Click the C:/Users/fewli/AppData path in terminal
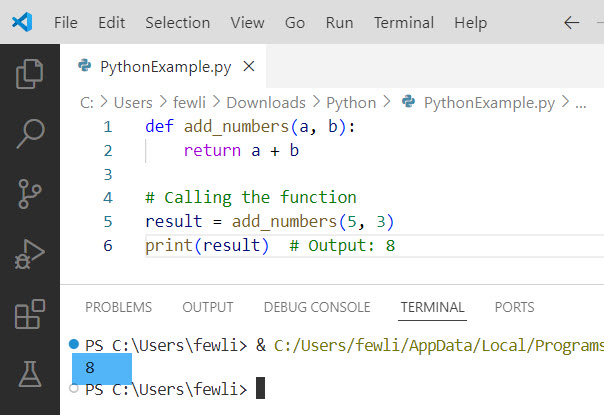 pyautogui.click(x=439, y=346)
